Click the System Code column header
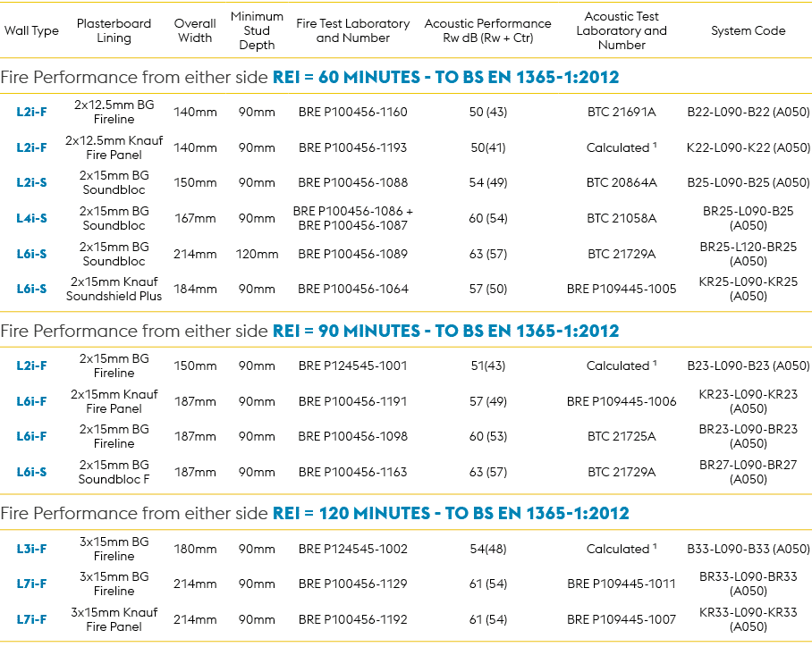This screenshot has height=647, width=812. pos(748,30)
